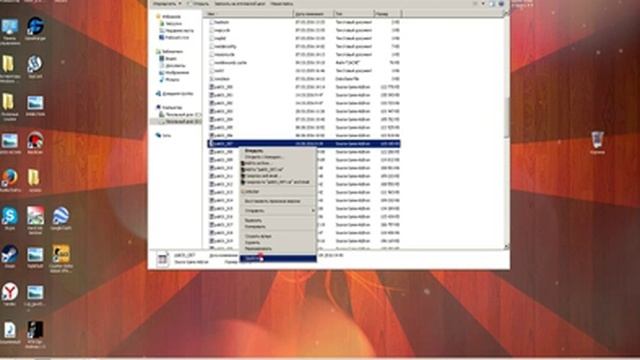
Task: Expand the Отправить submenu in context menu
Action: click(278, 211)
